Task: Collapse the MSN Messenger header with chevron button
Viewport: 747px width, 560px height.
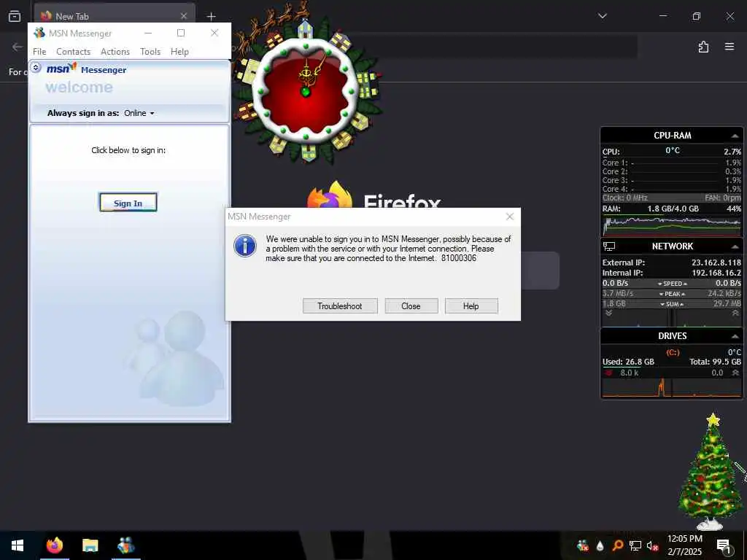Action: point(36,68)
